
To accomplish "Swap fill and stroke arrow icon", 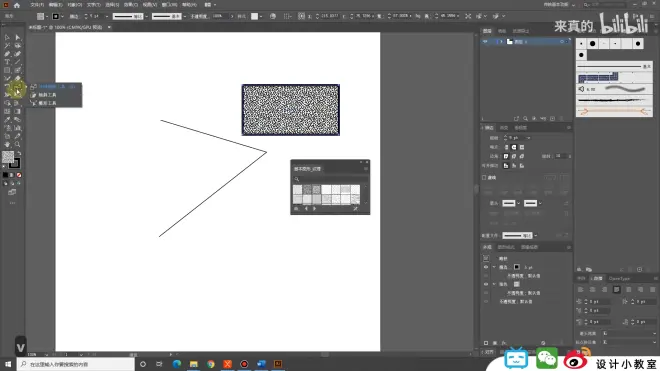I will 19,153.
